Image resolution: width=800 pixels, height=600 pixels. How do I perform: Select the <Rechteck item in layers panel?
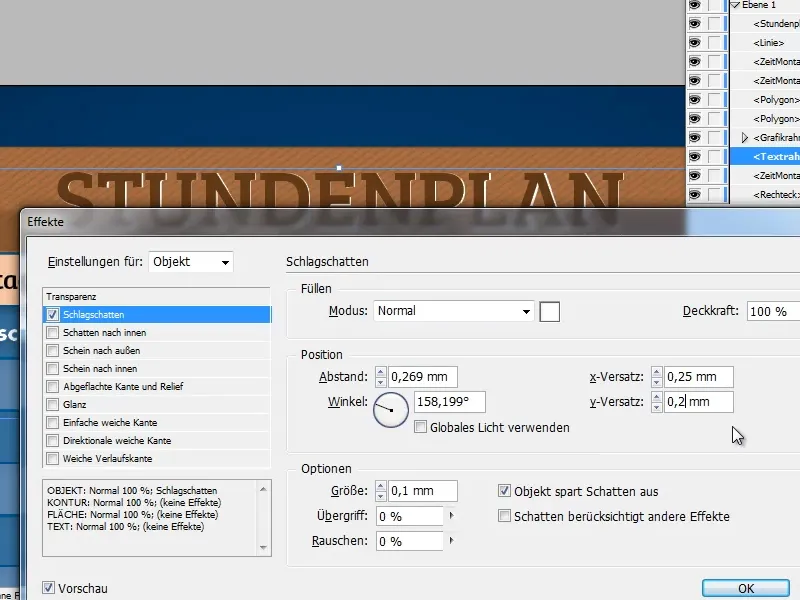pyautogui.click(x=776, y=195)
